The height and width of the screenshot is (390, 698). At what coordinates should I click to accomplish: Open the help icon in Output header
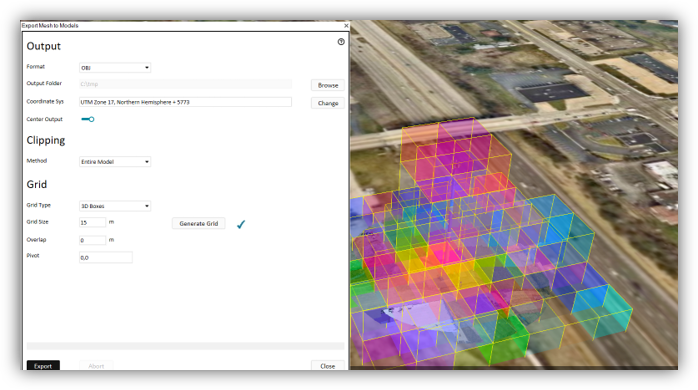click(341, 42)
